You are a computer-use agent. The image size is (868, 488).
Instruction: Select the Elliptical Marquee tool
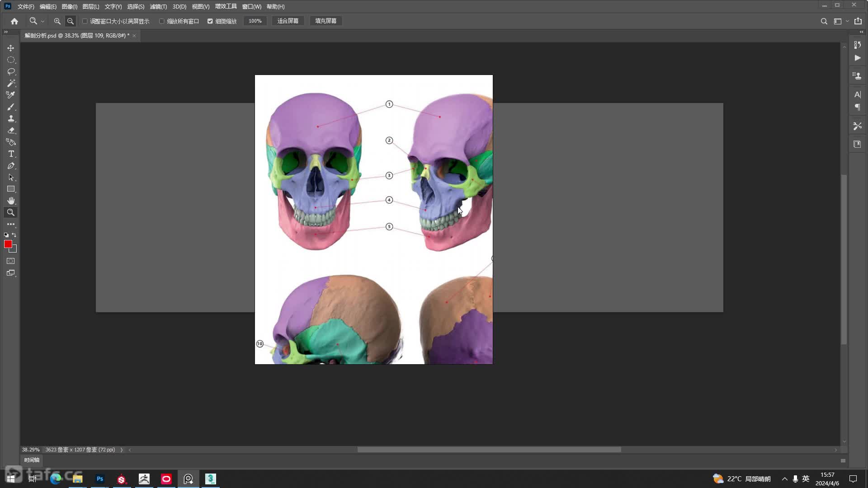(11, 60)
